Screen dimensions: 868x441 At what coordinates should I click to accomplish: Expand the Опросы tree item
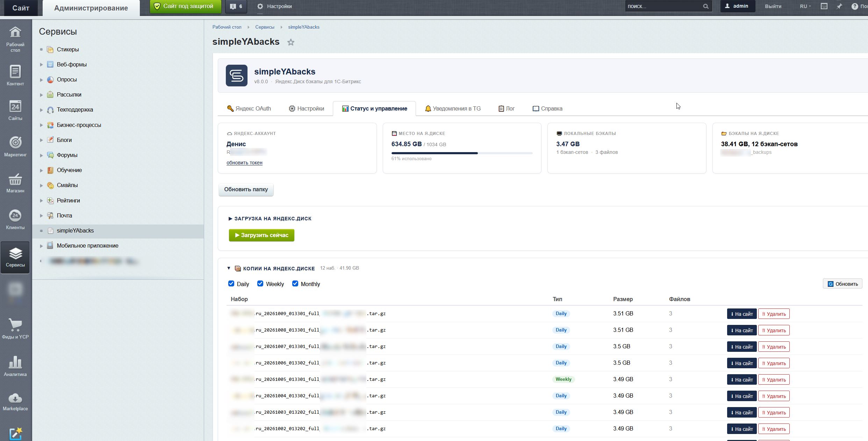tap(41, 80)
